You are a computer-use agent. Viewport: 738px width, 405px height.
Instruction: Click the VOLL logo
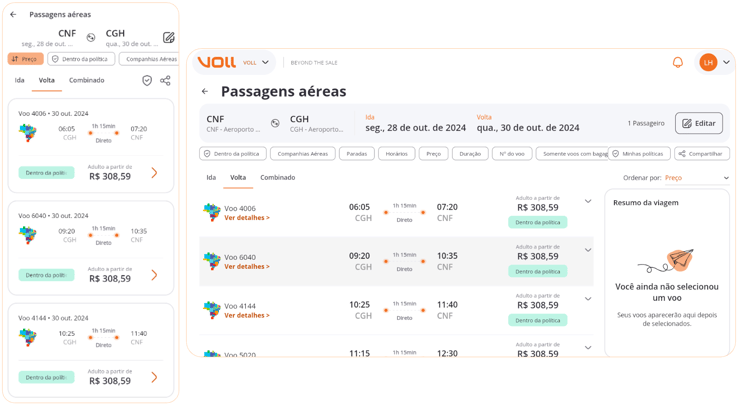pyautogui.click(x=216, y=62)
